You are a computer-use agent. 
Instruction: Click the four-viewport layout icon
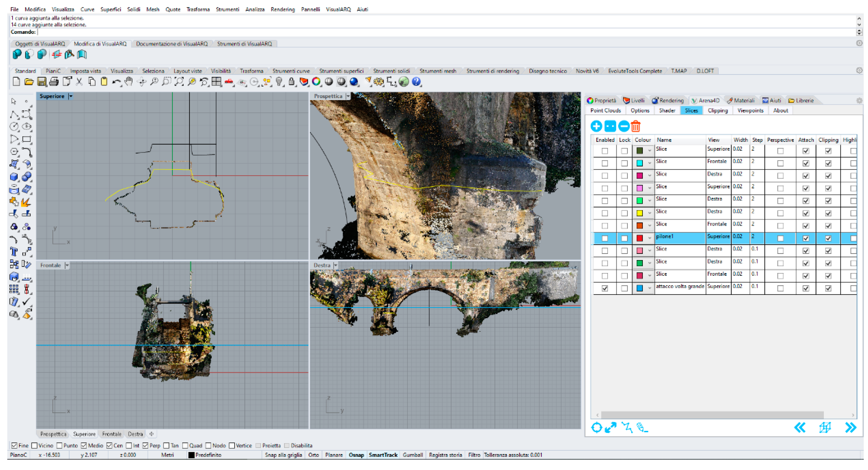coord(216,82)
